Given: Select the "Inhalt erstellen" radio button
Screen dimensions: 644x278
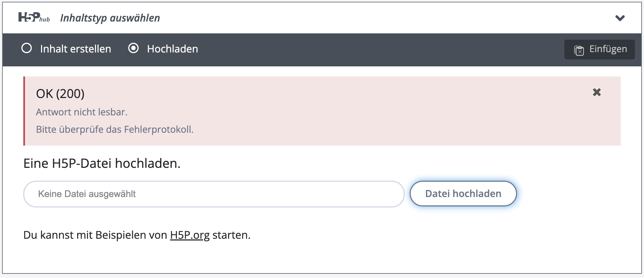Looking at the screenshot, I should point(27,48).
